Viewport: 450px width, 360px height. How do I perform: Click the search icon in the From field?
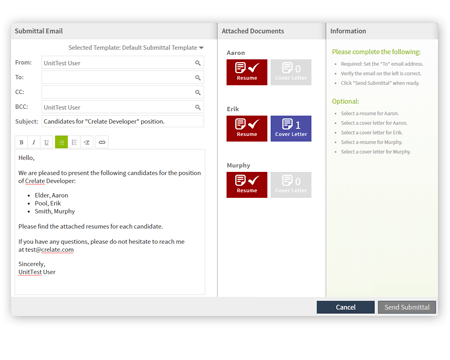[198, 63]
